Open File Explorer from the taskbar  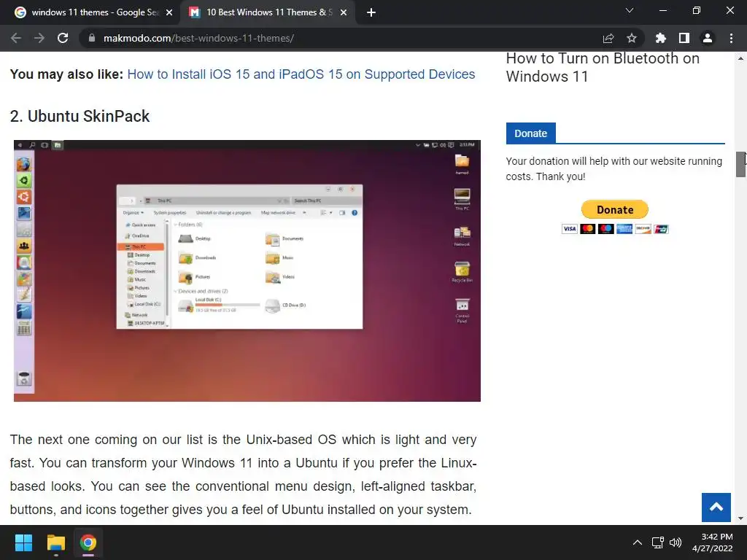coord(55,542)
